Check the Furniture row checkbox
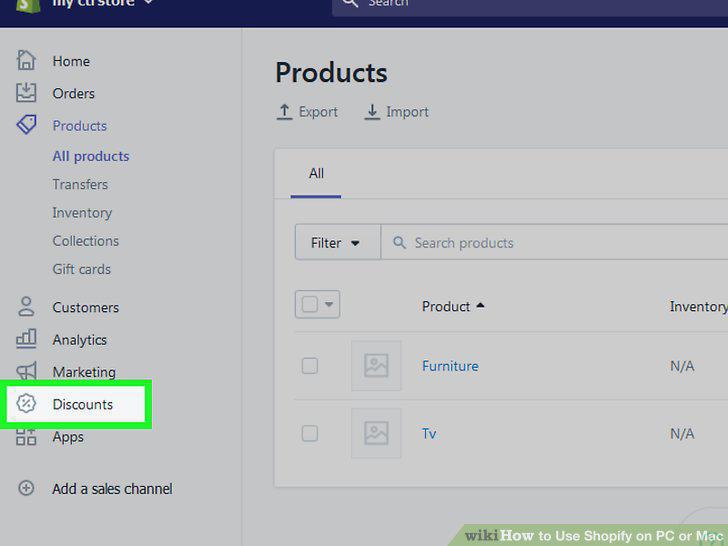 (310, 366)
